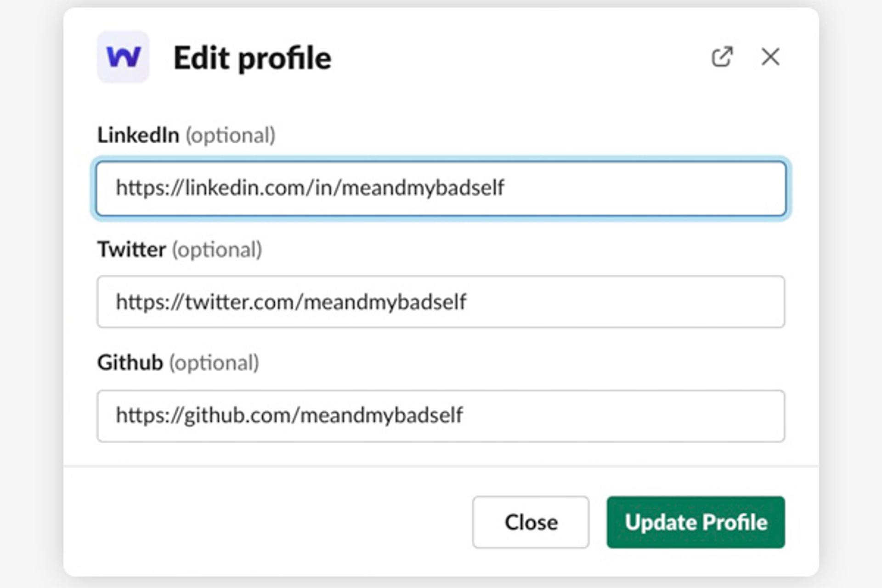Screen dimensions: 882x588
Task: Select the purple W logo badge
Action: (123, 56)
